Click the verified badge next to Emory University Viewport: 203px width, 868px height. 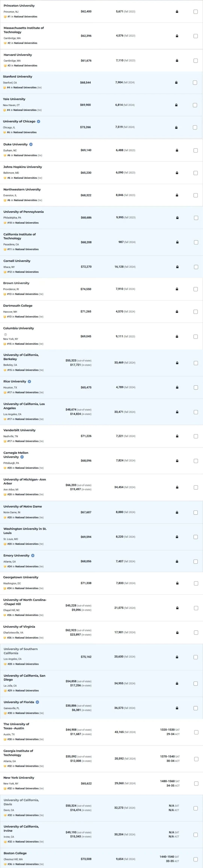click(33, 555)
